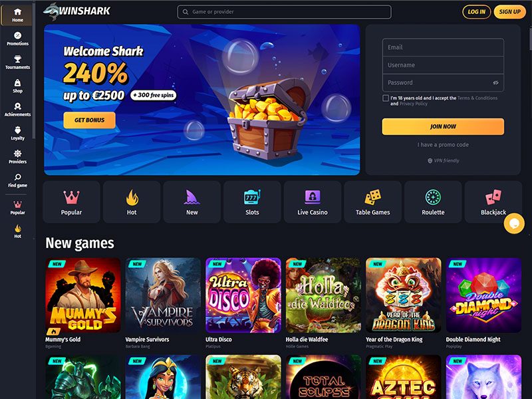Open Promotions from the sidebar
The image size is (532, 399).
(x=18, y=39)
